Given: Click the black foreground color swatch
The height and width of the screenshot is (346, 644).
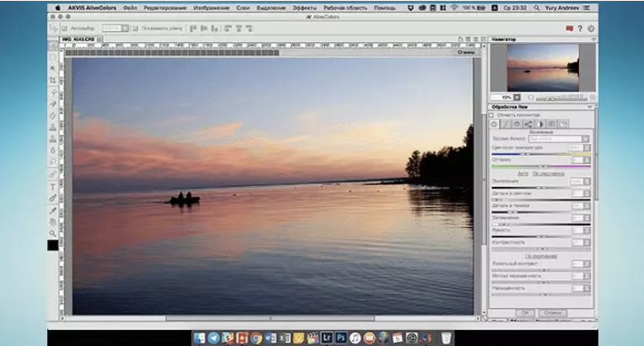Looking at the screenshot, I should 52,245.
